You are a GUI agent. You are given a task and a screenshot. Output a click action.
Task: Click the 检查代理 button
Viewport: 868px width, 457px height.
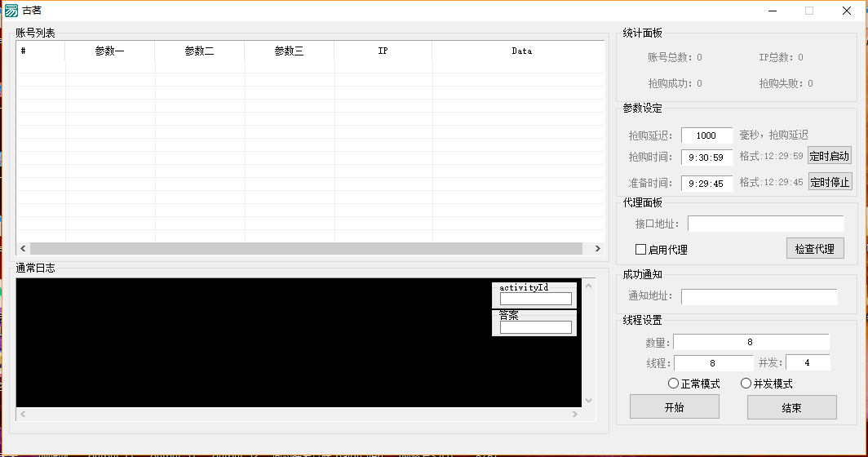[814, 249]
